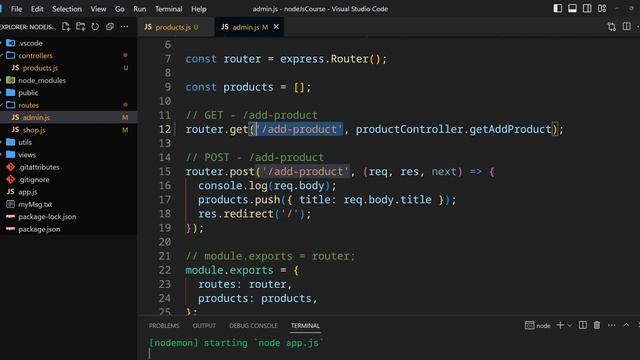Click the New Folder icon in Explorer

(80, 27)
